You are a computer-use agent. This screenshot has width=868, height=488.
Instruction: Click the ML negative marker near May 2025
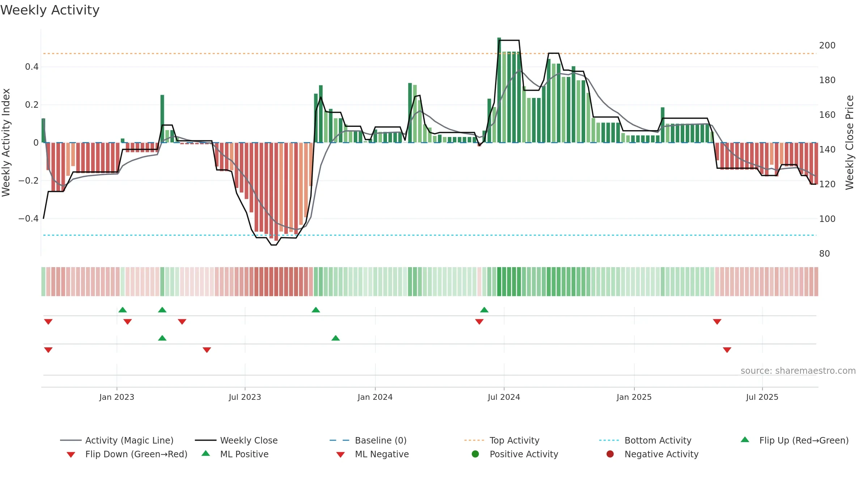(727, 350)
